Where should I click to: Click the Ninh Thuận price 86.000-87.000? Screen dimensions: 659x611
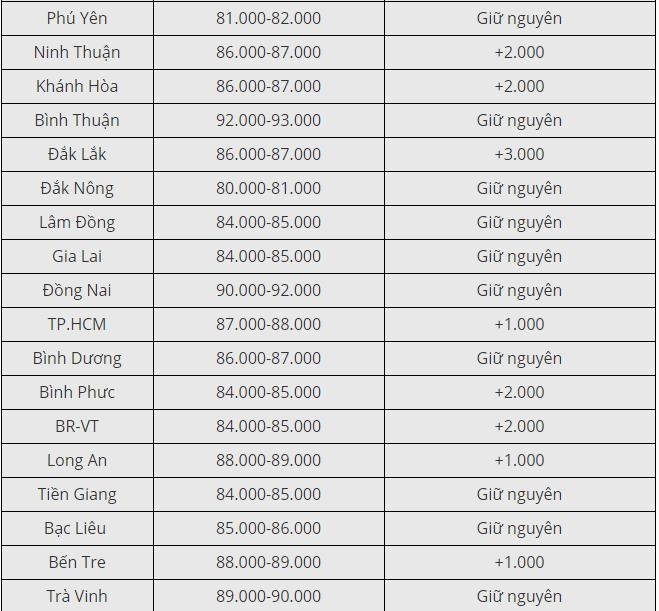tap(269, 53)
